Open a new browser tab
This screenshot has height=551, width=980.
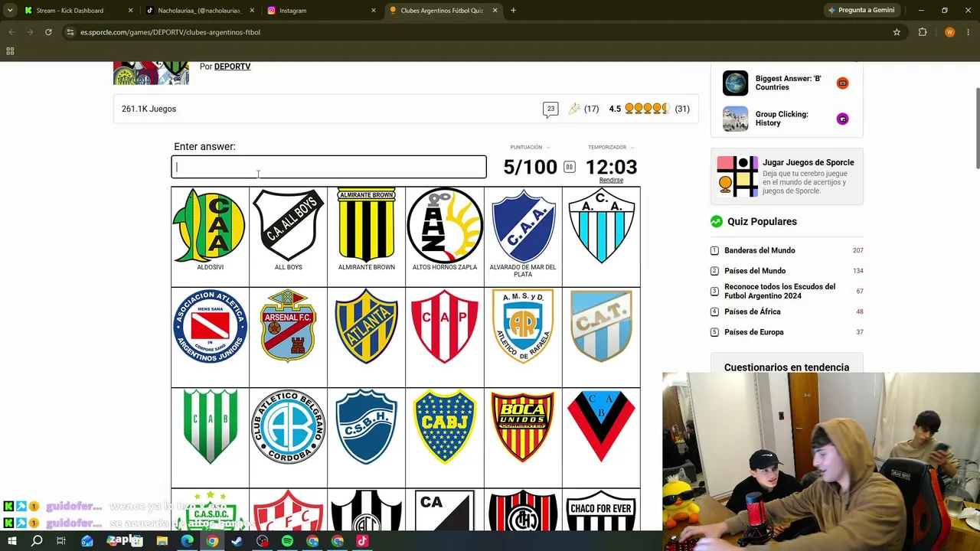coord(513,11)
